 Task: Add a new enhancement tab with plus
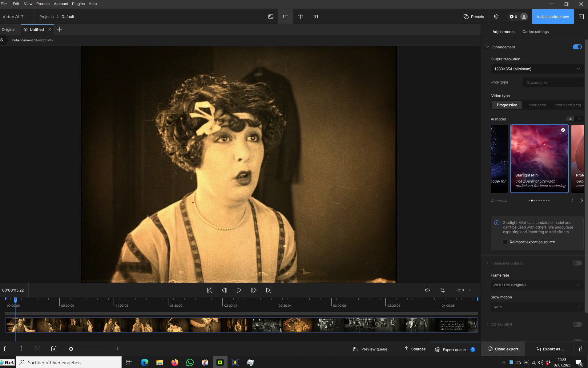tap(59, 29)
